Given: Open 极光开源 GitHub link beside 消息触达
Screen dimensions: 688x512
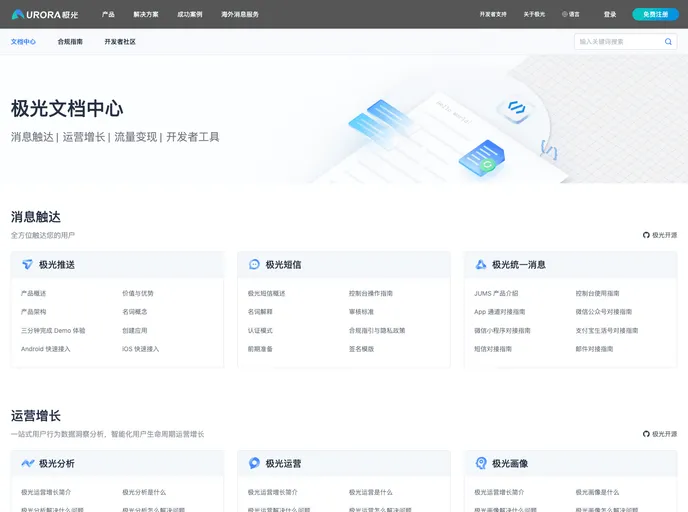Looking at the screenshot, I should pos(660,235).
